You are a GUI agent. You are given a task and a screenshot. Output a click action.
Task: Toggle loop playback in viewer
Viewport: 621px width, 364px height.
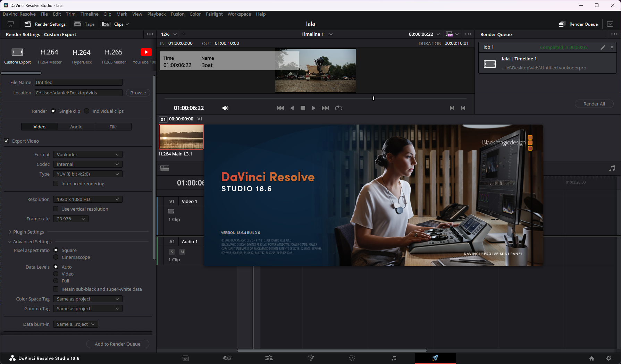pyautogui.click(x=338, y=108)
